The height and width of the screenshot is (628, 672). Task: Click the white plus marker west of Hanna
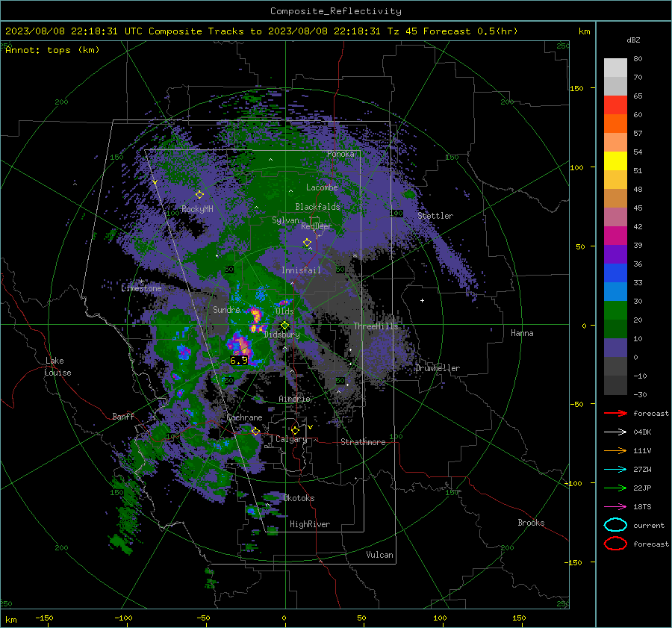click(422, 300)
